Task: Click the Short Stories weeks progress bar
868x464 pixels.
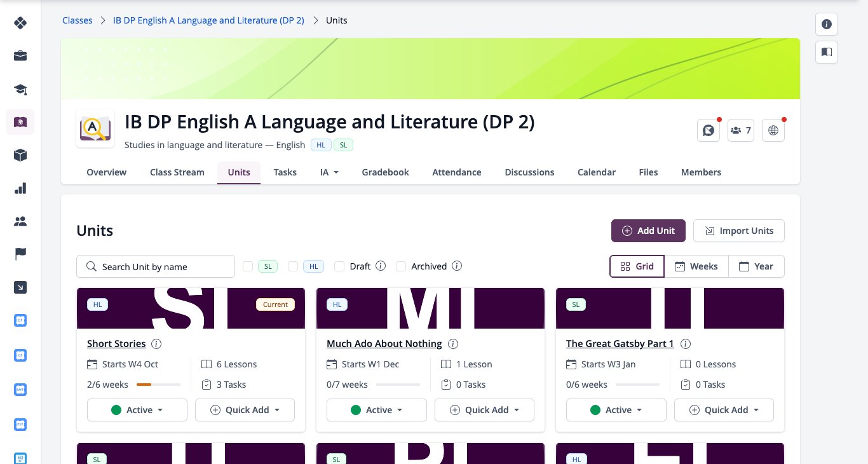Action: (158, 385)
